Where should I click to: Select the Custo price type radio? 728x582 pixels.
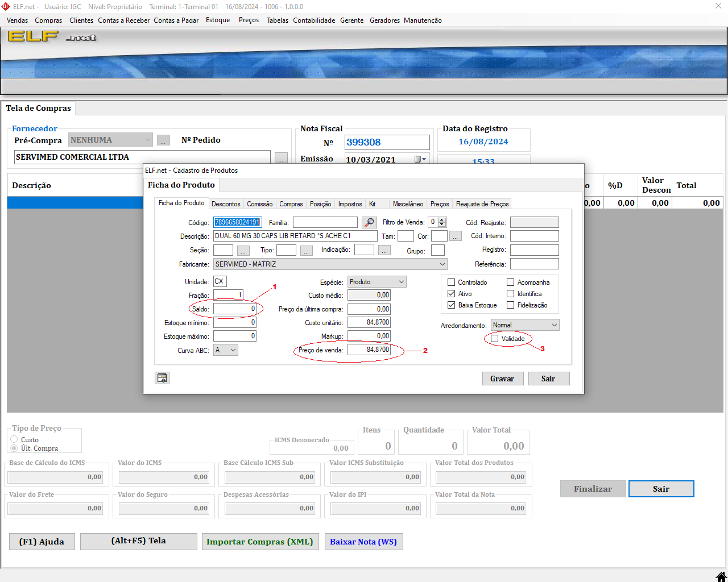click(x=14, y=439)
